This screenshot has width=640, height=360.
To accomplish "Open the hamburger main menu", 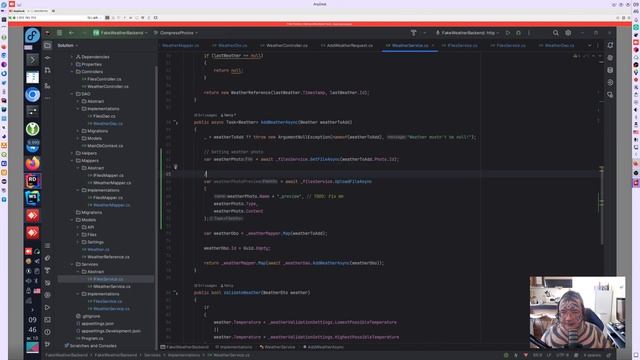I will (60, 33).
